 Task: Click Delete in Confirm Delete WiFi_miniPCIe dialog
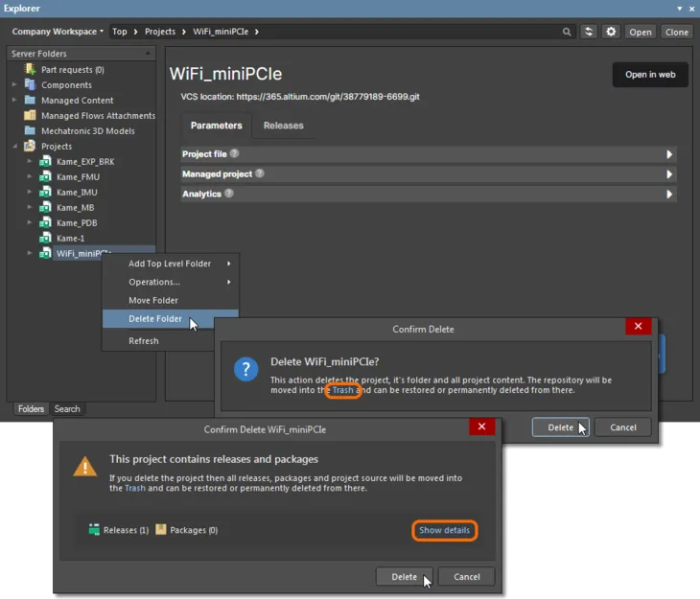pos(404,577)
